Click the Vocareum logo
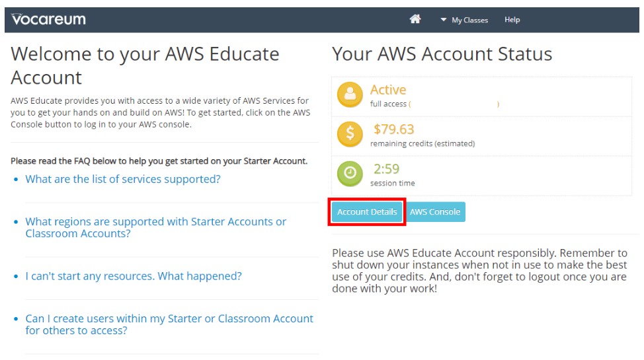 click(x=48, y=19)
